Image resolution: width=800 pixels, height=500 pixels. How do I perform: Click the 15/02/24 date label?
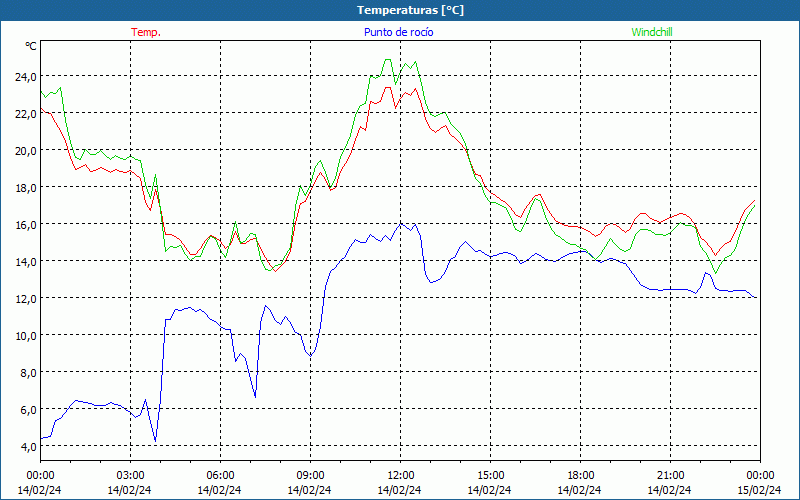coord(760,490)
